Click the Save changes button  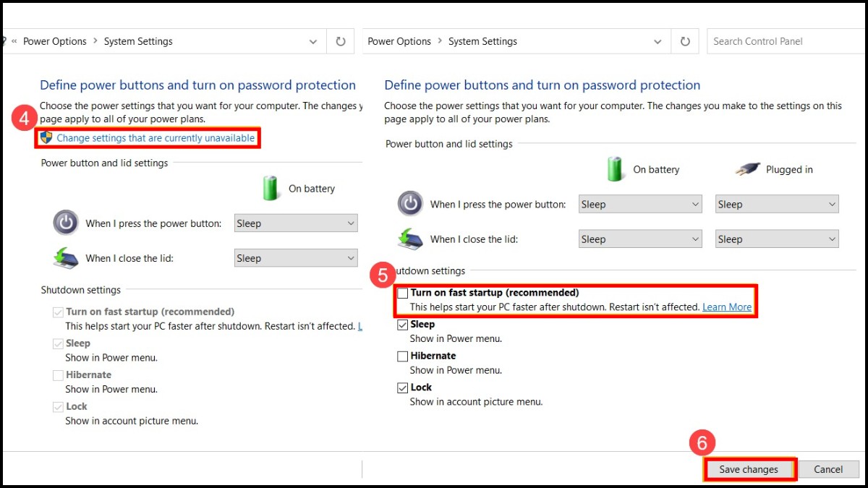click(749, 469)
